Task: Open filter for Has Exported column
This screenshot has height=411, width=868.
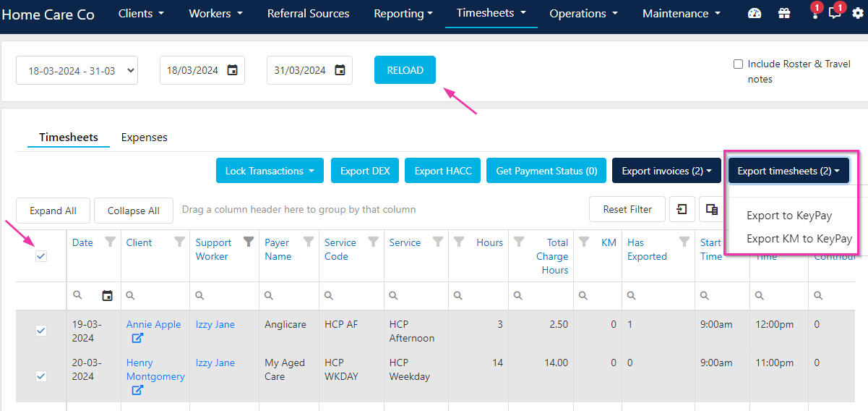Action: tap(684, 242)
